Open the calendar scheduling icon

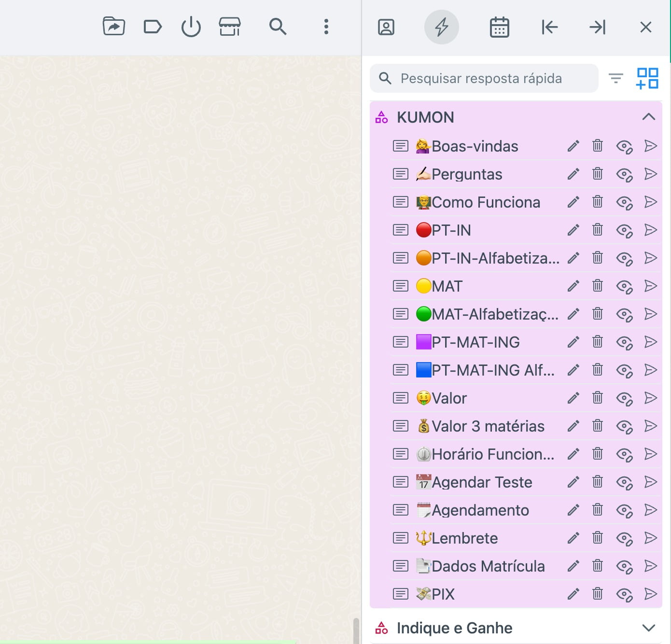click(x=499, y=27)
